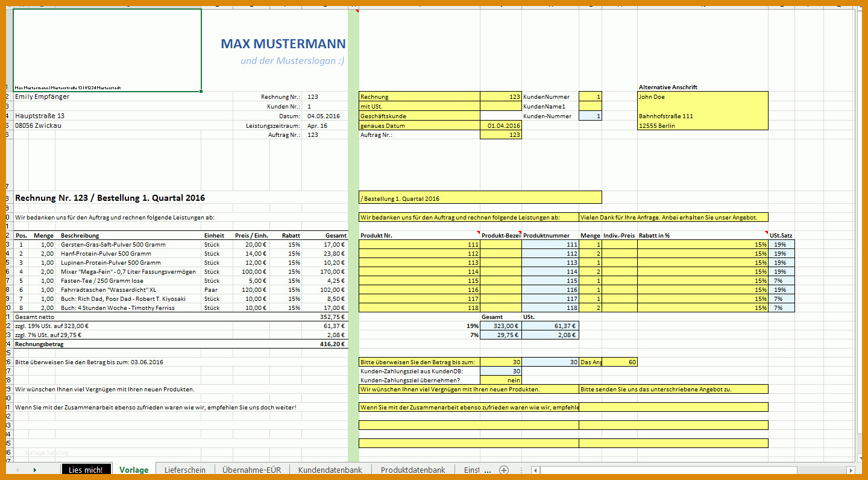Viewport: 868px width, 480px height.
Task: Select the '08056 Zwickau' cell
Action: click(x=38, y=125)
